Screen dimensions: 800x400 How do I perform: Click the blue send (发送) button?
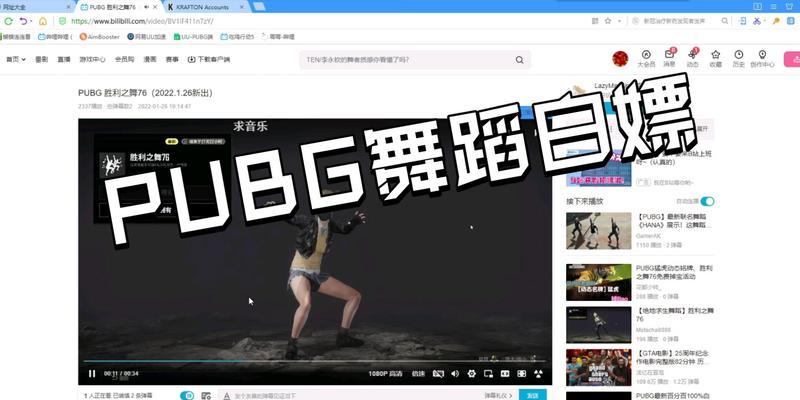pos(533,395)
